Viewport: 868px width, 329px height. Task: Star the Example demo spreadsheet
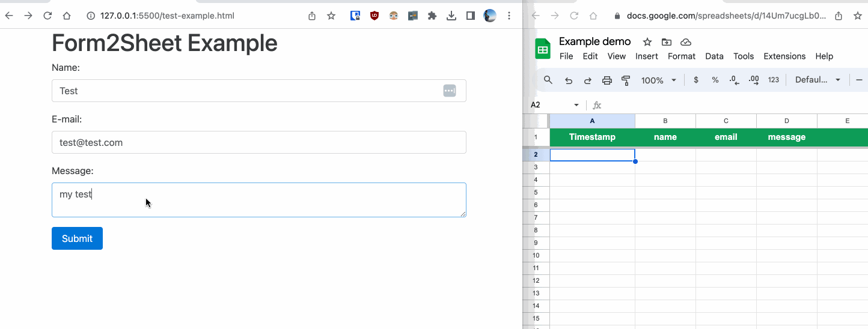(647, 42)
